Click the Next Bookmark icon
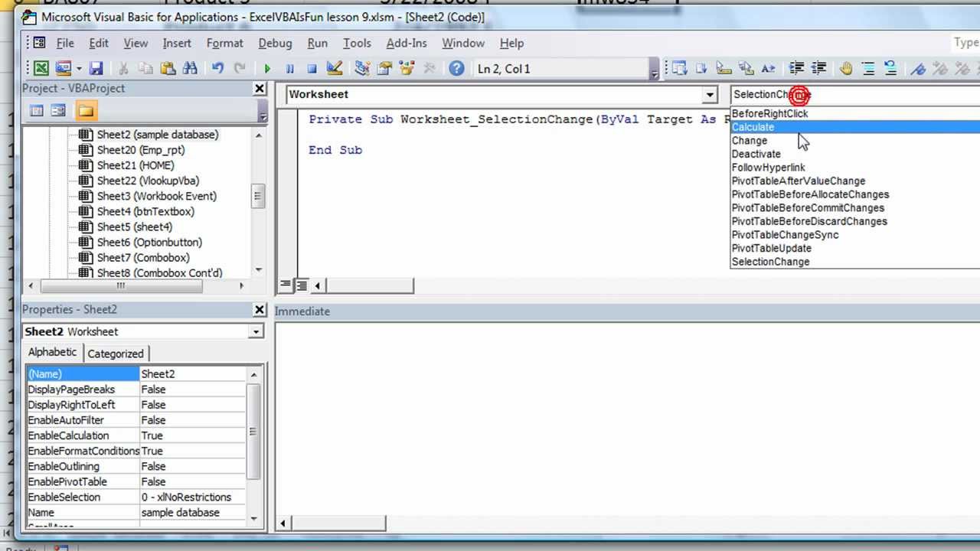This screenshot has width=980, height=551. (940, 69)
